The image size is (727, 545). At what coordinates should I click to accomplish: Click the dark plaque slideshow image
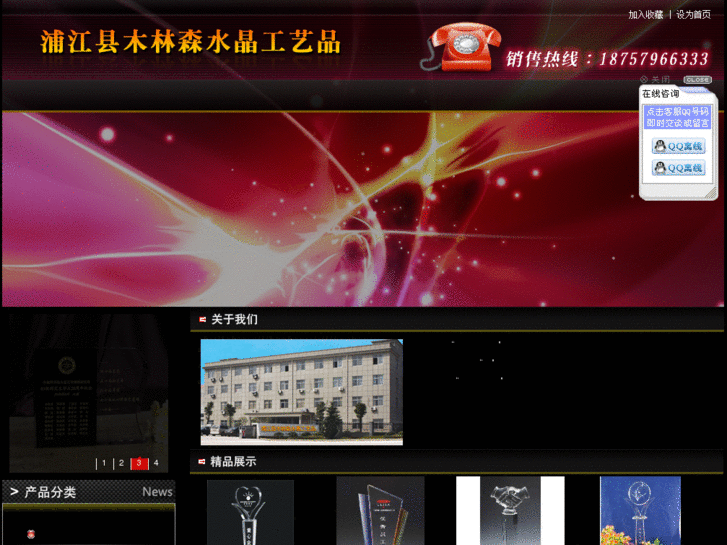point(89,393)
